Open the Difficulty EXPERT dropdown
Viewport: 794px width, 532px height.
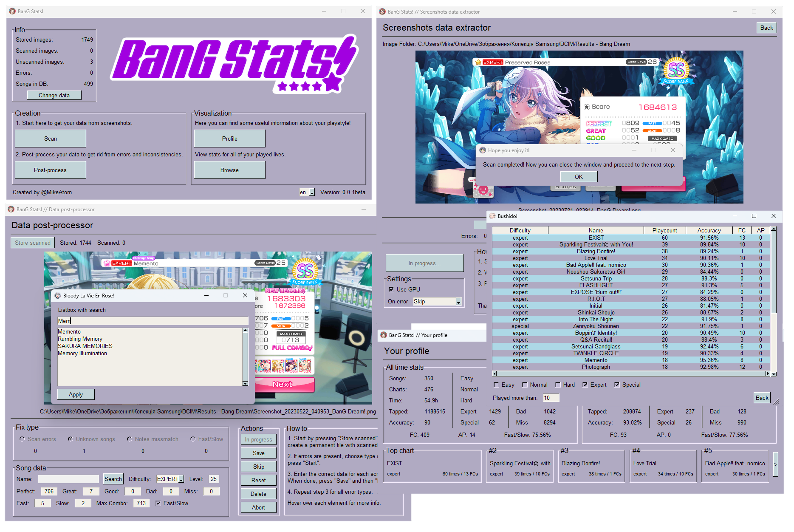[x=181, y=479]
